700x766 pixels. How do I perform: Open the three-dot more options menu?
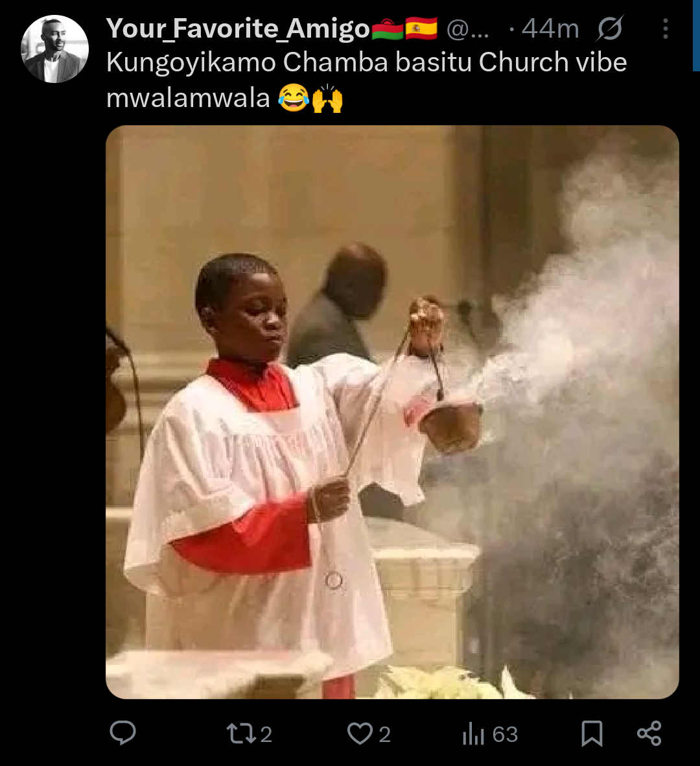[x=666, y=29]
